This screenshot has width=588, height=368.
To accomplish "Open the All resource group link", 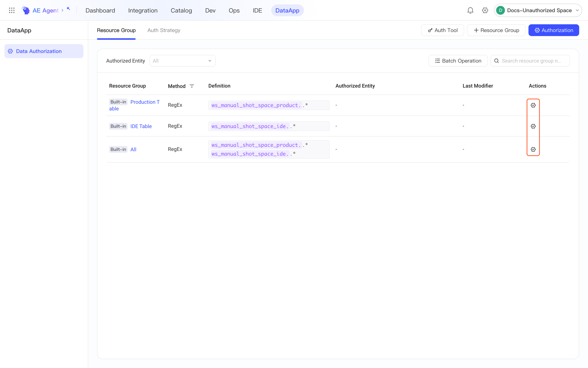I will click(133, 149).
